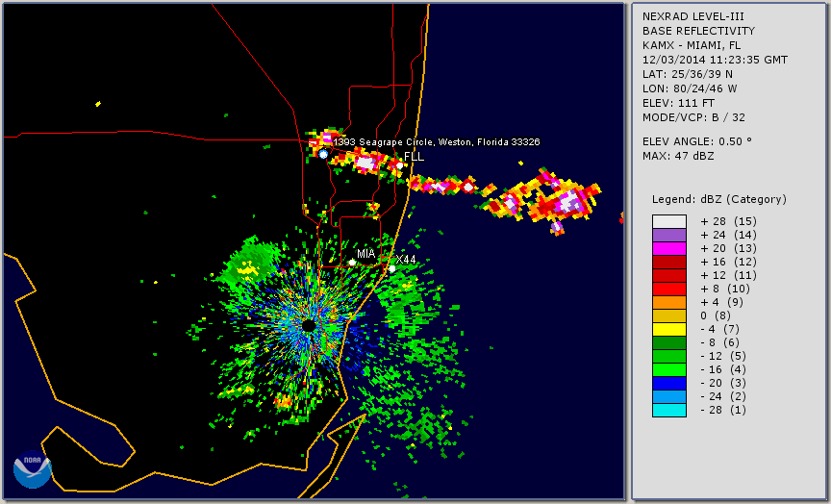Viewport: 831px width, 504px height.
Task: Click the X44 map label
Action: tap(406, 260)
